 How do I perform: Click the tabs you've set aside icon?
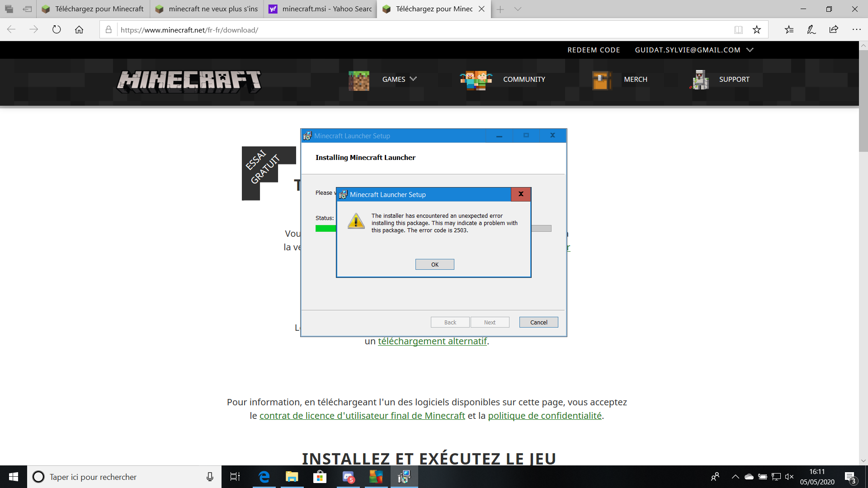9,9
